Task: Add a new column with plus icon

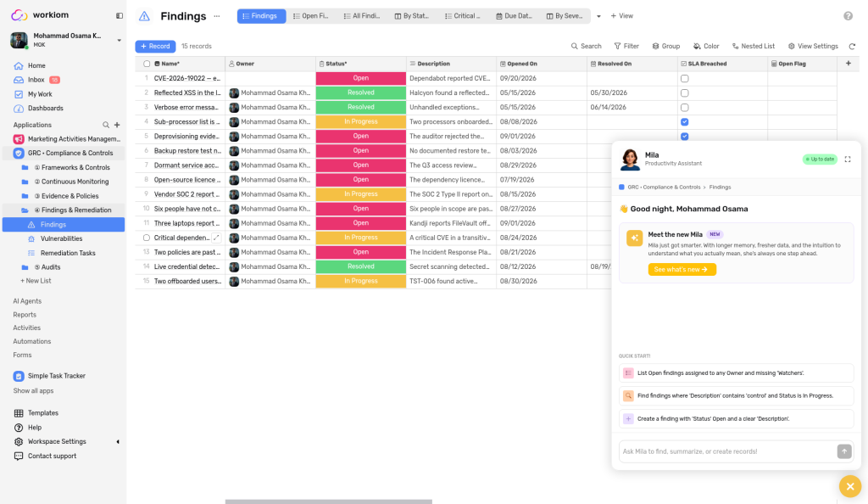Action: [x=848, y=64]
